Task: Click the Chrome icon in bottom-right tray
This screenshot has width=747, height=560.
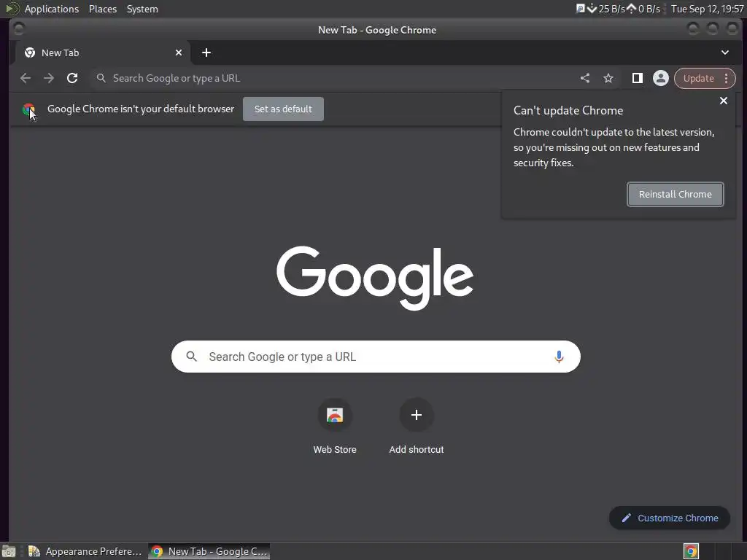Action: 691,551
